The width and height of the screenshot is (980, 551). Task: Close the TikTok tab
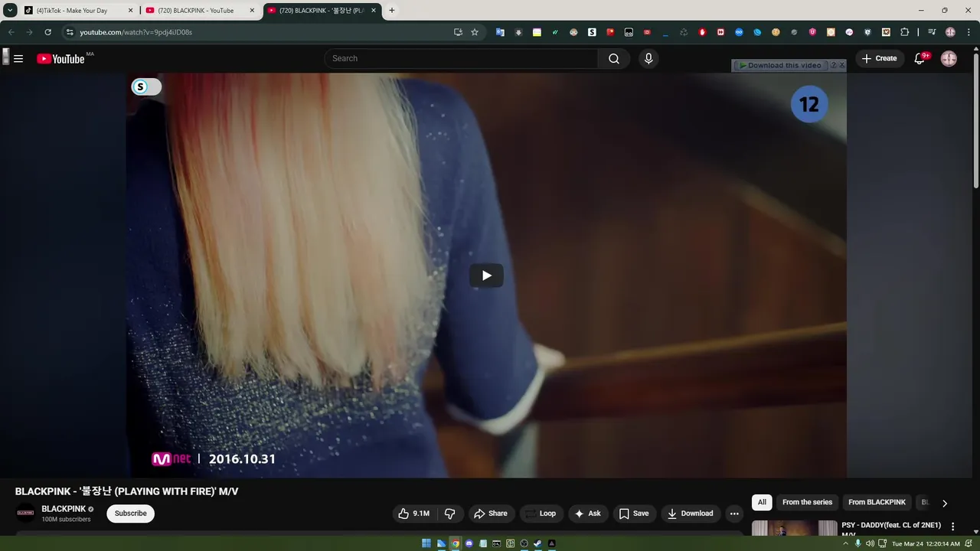[130, 11]
